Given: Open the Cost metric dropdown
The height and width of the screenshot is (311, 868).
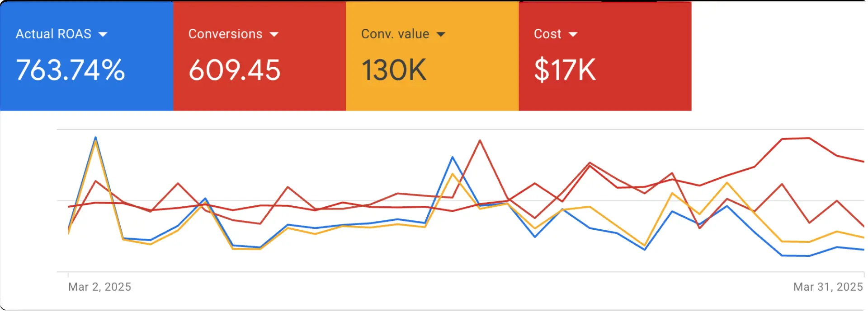Looking at the screenshot, I should 574,33.
